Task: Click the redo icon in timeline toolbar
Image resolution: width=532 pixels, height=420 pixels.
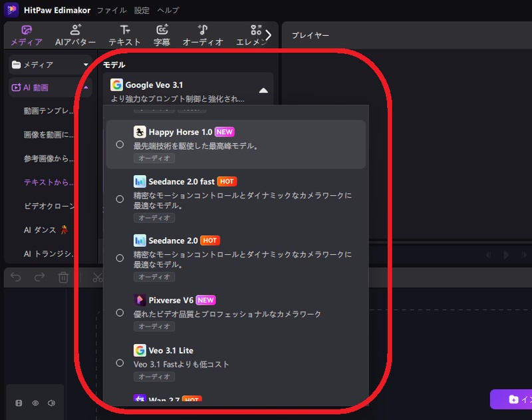Action: click(x=40, y=278)
